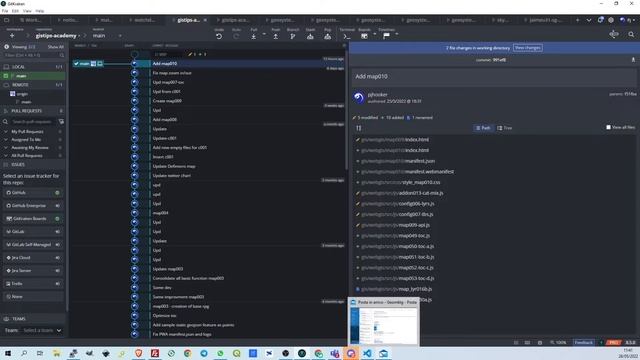
Task: Create a branch with the Branch icon
Action: [x=293, y=36]
